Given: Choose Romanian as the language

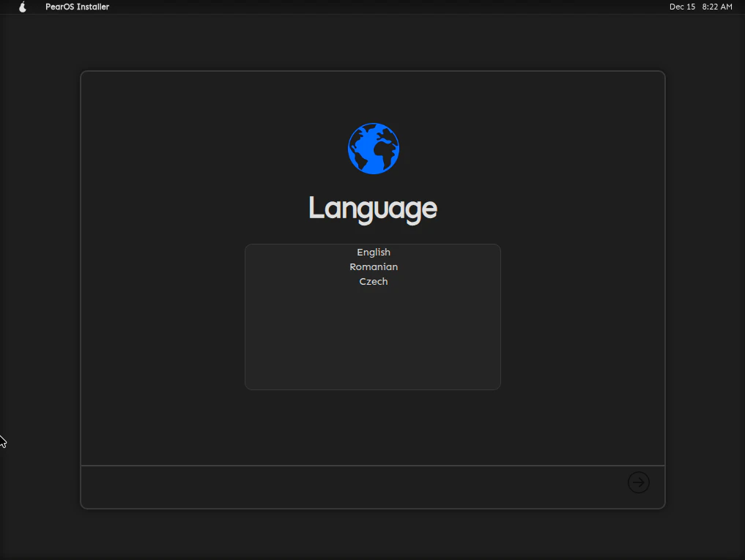Looking at the screenshot, I should (373, 267).
